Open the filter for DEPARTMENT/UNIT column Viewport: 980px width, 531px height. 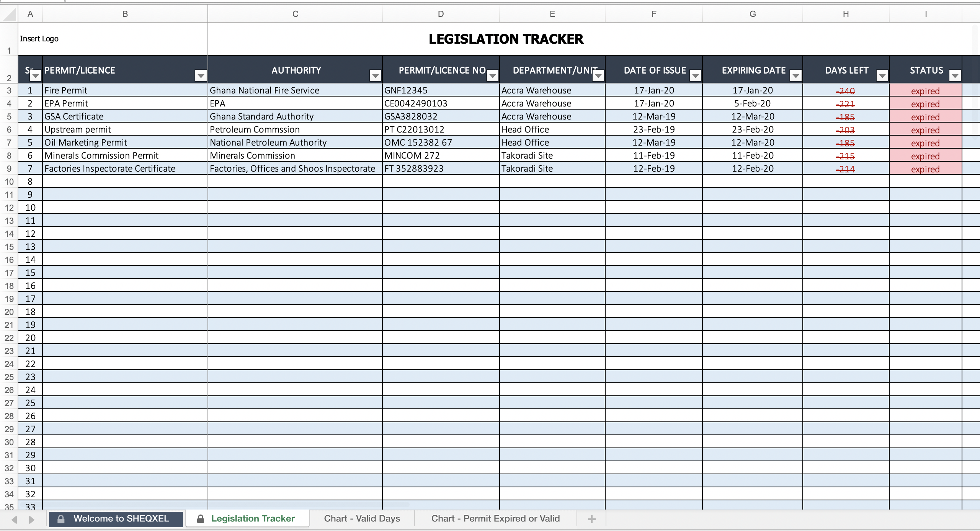598,75
